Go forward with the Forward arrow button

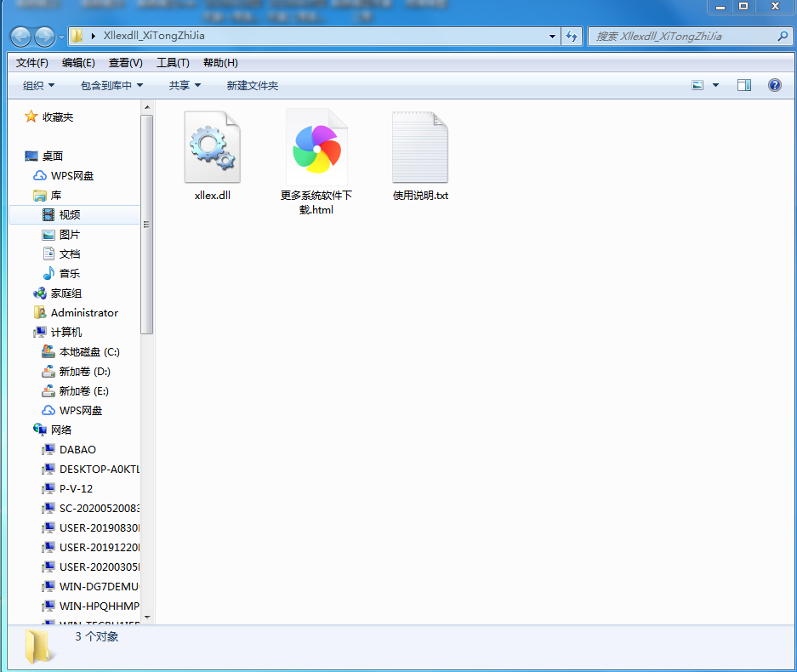[x=44, y=37]
